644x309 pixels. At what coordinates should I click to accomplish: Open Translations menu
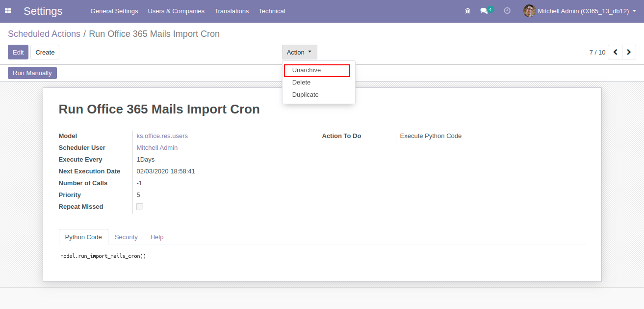[232, 11]
